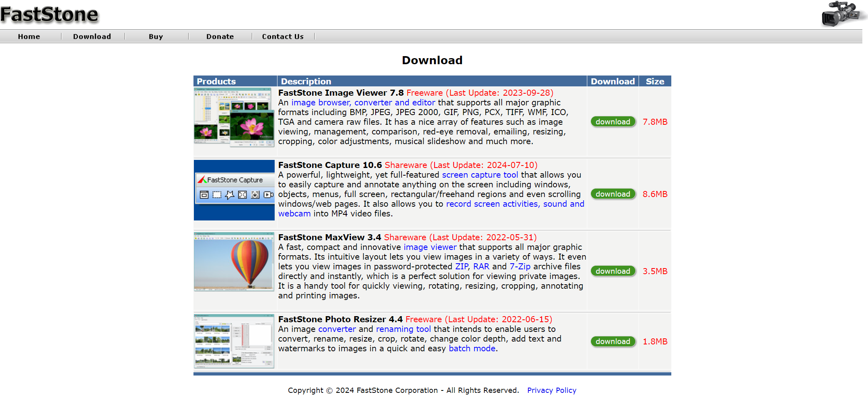Follow the 'batch mode' link
Viewport: 868px width, 407px height.
(472, 348)
